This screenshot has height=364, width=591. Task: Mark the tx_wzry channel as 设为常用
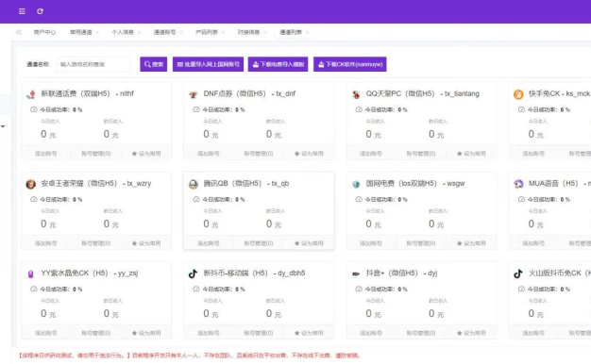pos(146,243)
